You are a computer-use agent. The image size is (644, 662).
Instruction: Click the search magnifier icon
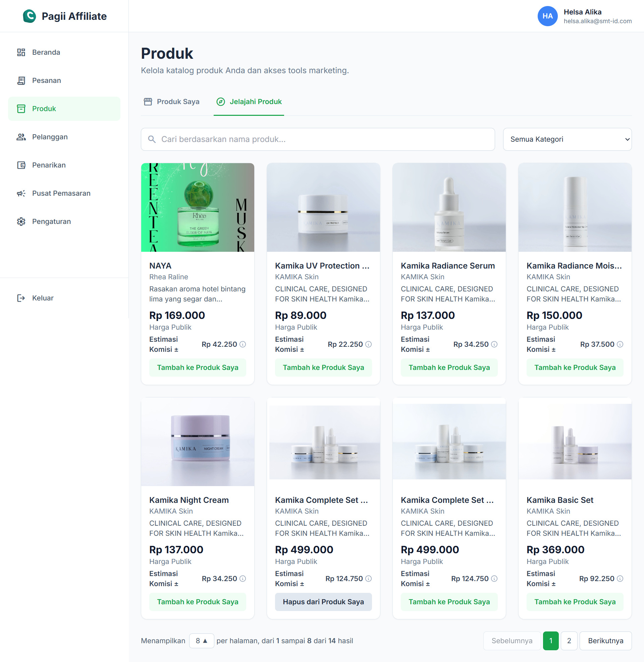click(152, 139)
